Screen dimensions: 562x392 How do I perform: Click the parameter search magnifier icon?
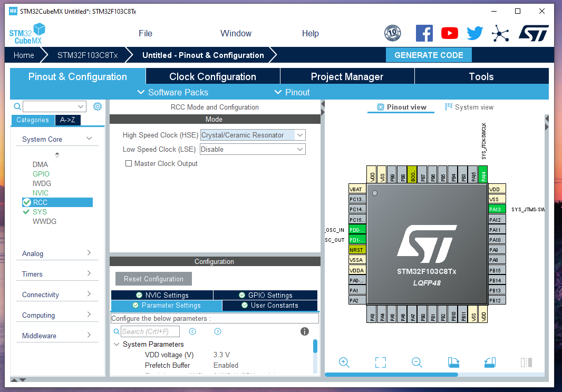(x=117, y=331)
